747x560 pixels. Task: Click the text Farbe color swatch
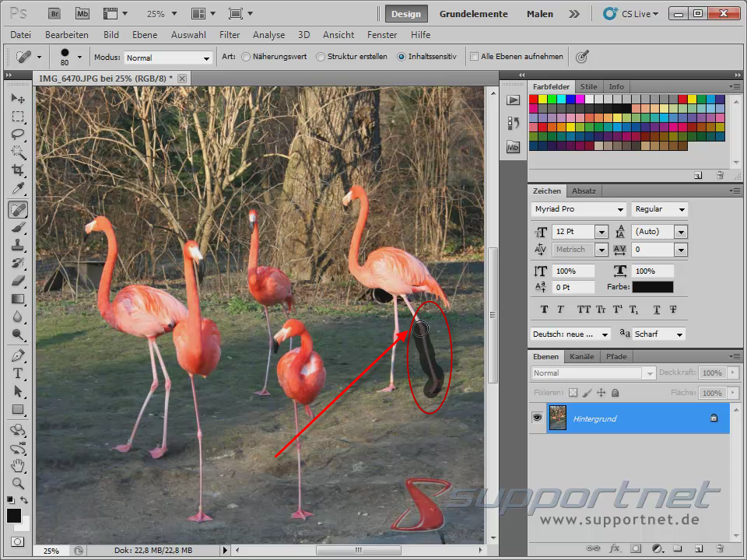coord(652,286)
